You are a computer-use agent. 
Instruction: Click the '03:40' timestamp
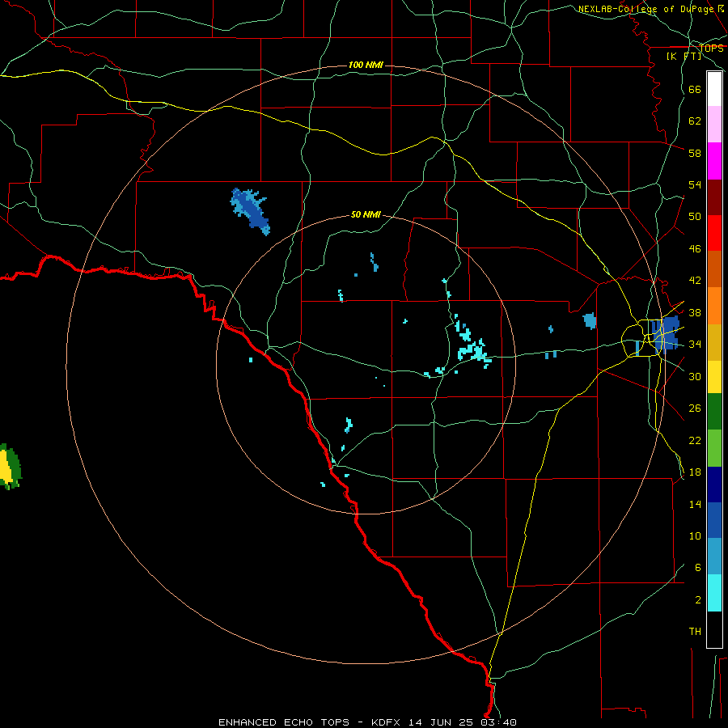[x=498, y=722]
